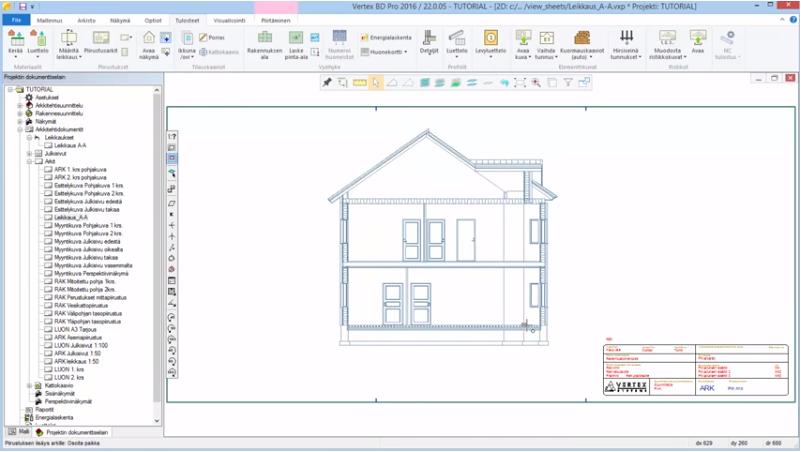Click the Energialaskenta ribbon icon
This screenshot has height=452, width=801.
pos(364,36)
